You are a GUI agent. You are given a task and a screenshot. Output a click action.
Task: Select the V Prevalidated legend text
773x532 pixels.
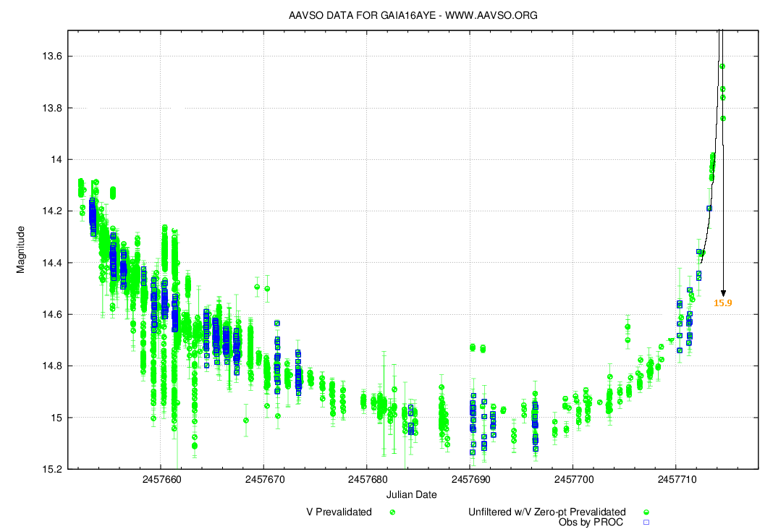point(339,512)
